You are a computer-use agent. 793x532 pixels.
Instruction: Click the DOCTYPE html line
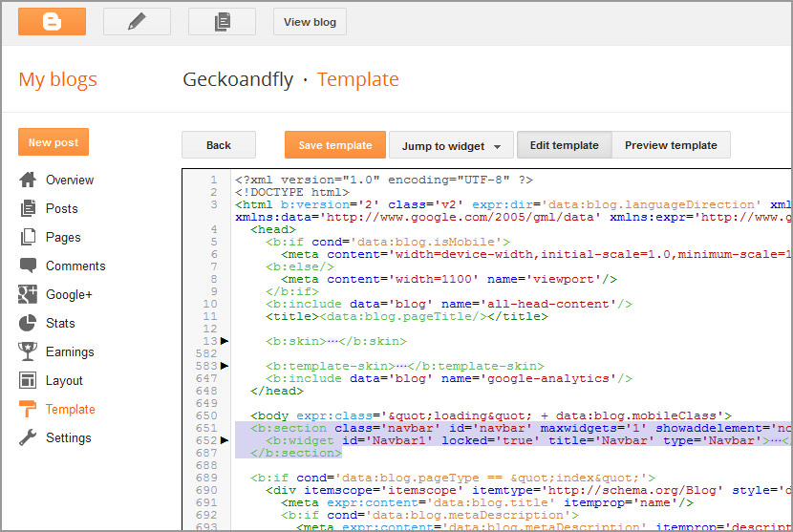point(291,192)
